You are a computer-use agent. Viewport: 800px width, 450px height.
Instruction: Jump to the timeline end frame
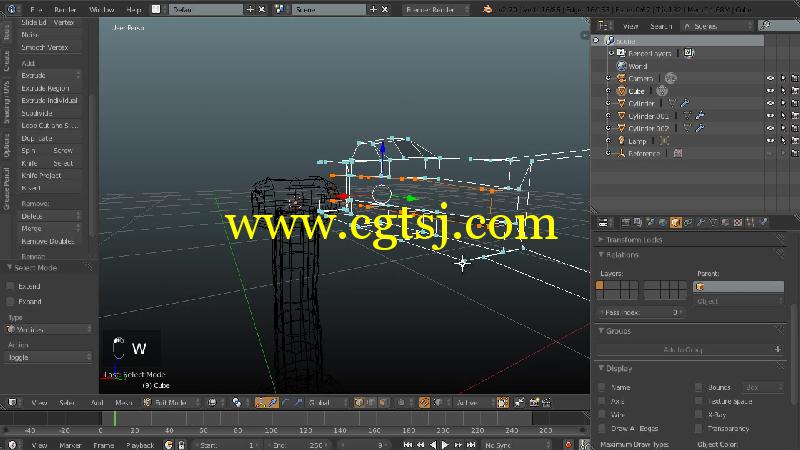pyautogui.click(x=471, y=445)
